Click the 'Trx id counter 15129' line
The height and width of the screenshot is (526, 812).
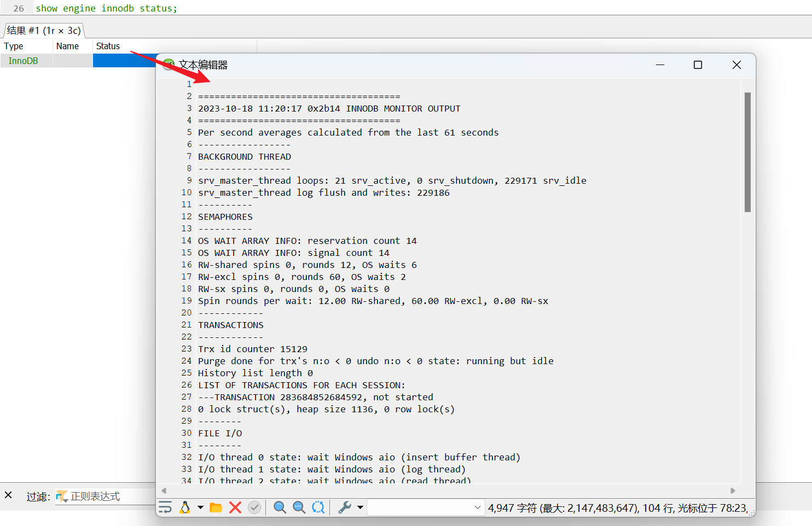click(253, 349)
